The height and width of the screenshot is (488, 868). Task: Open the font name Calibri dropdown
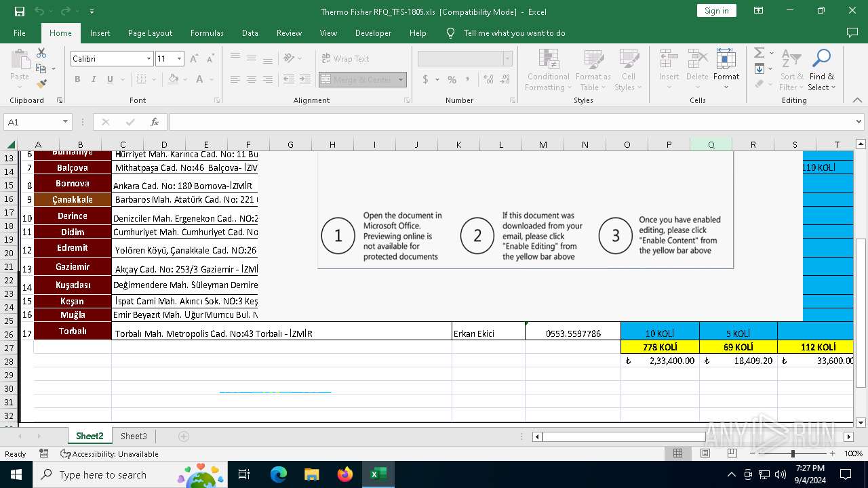(x=149, y=59)
